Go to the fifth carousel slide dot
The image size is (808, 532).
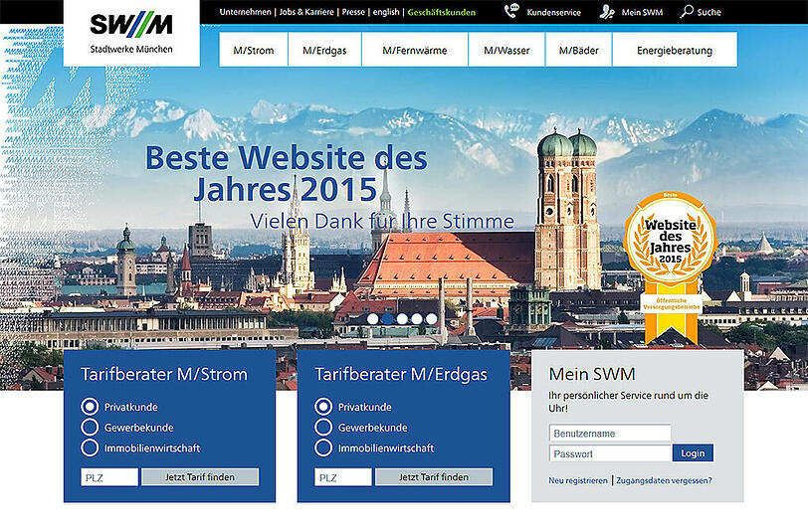(432, 319)
